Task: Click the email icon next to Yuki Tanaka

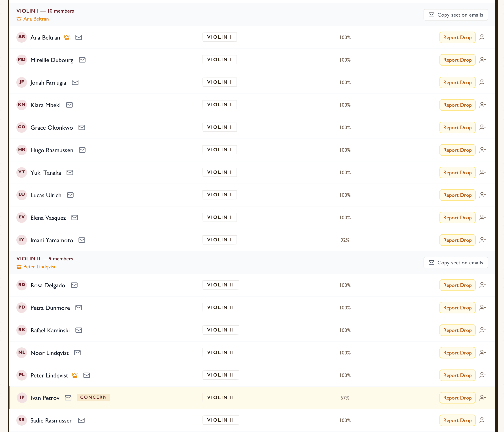Action: tap(70, 172)
